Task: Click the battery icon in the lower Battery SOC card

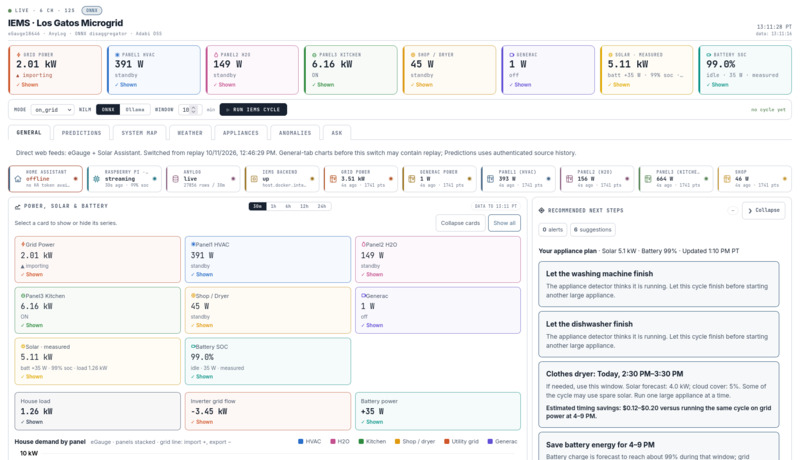Action: [x=193, y=347]
